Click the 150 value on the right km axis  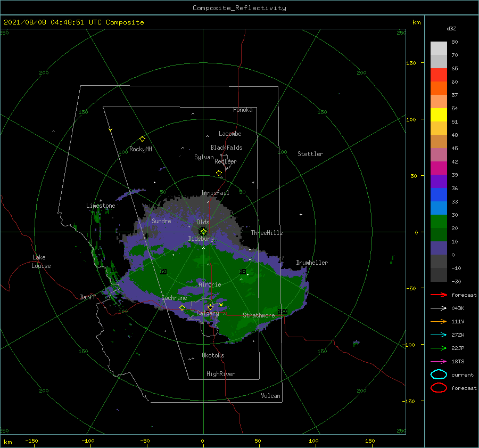click(x=411, y=63)
